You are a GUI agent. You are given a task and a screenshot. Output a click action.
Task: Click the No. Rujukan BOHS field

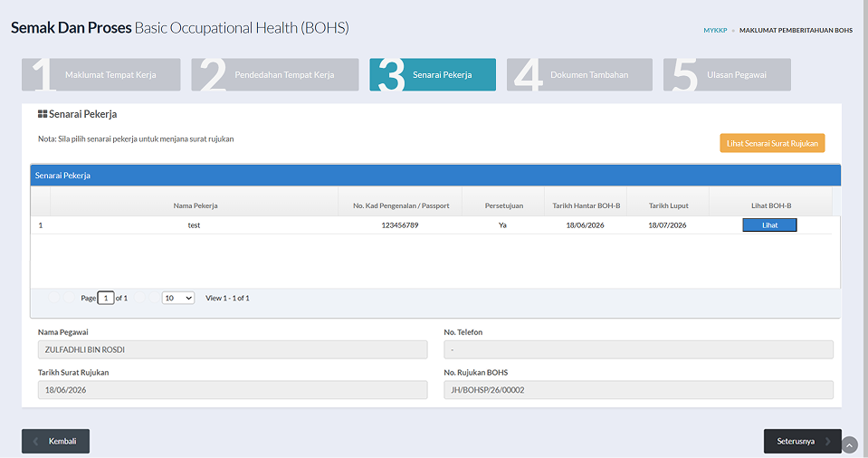[638, 390]
